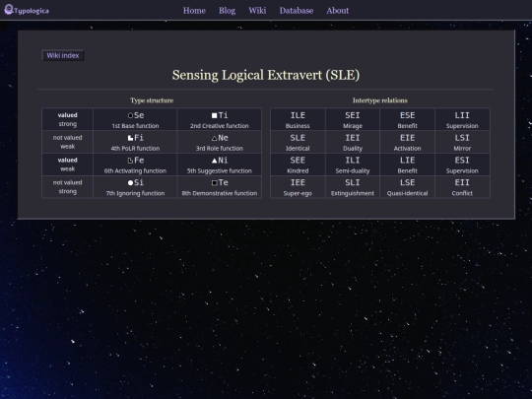Open the ESE Benefit relation
Screen dimensions: 532x399
click(x=407, y=119)
